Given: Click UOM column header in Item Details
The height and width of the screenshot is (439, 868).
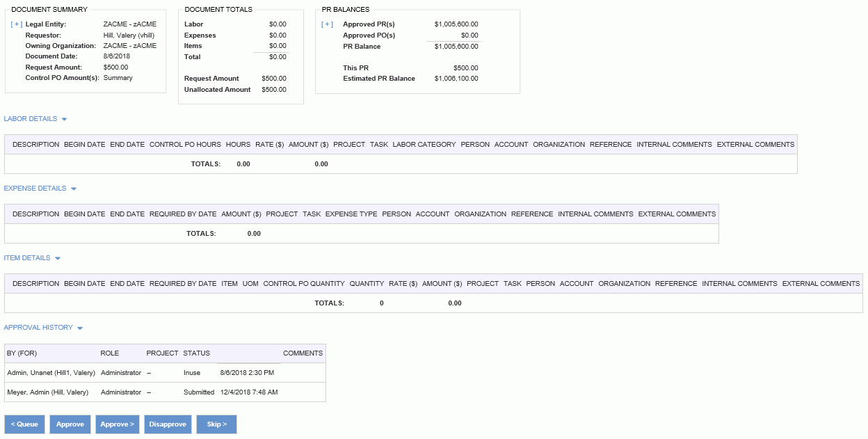Looking at the screenshot, I should coord(250,284).
